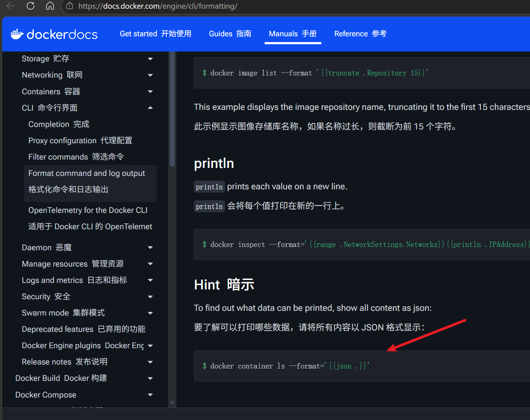This screenshot has width=530, height=420.
Task: Click inline println code before English text
Action: [x=209, y=187]
